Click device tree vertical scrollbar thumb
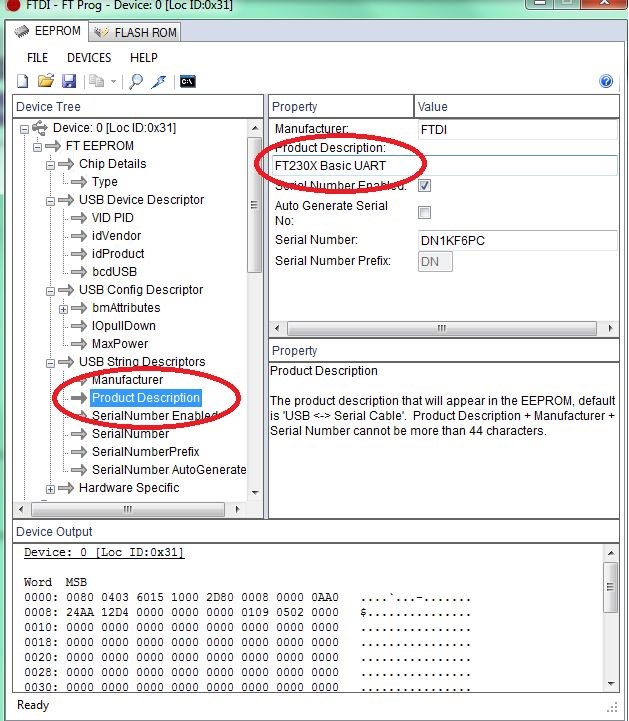Image resolution: width=629 pixels, height=721 pixels. coord(254,205)
